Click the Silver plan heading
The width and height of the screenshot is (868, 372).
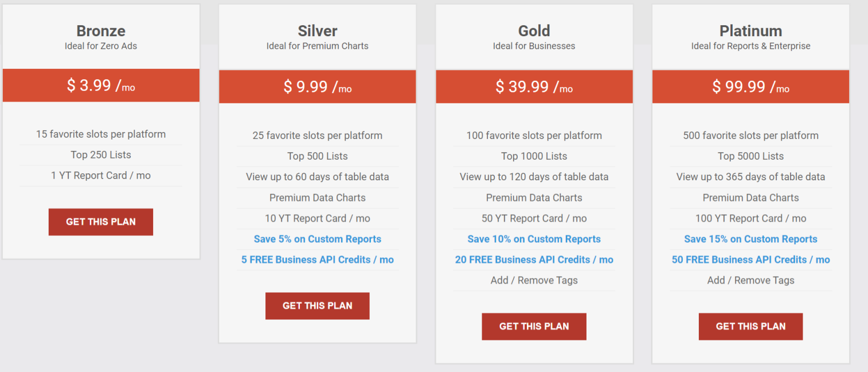coord(317,31)
